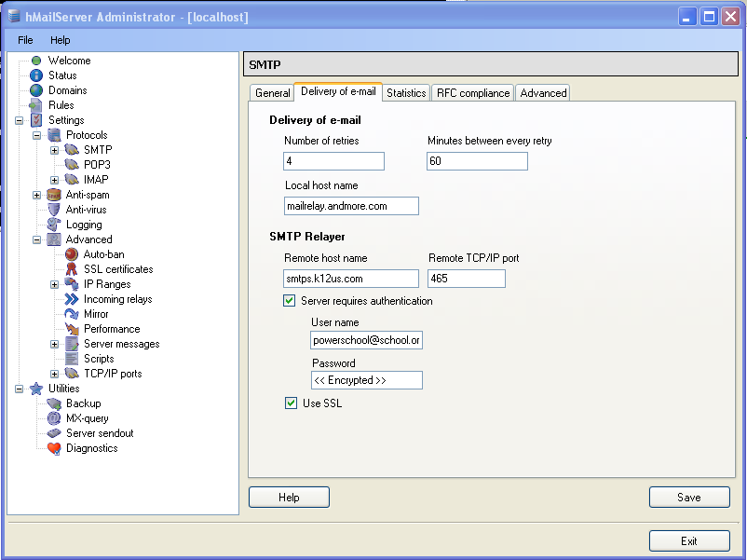The image size is (747, 560).
Task: Click the Remote host name field
Action: click(x=351, y=279)
